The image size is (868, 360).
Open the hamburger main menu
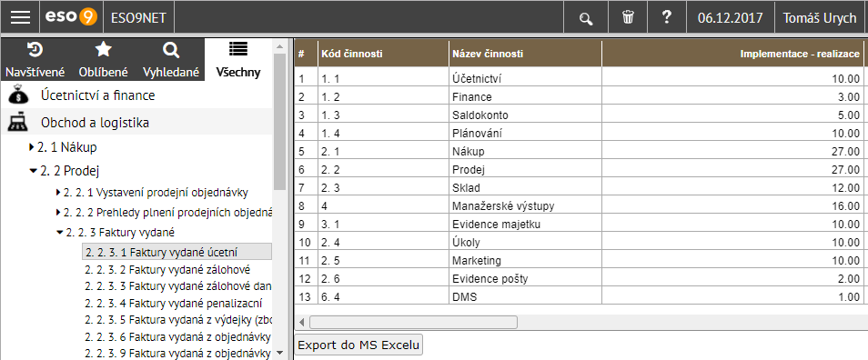tap(21, 17)
